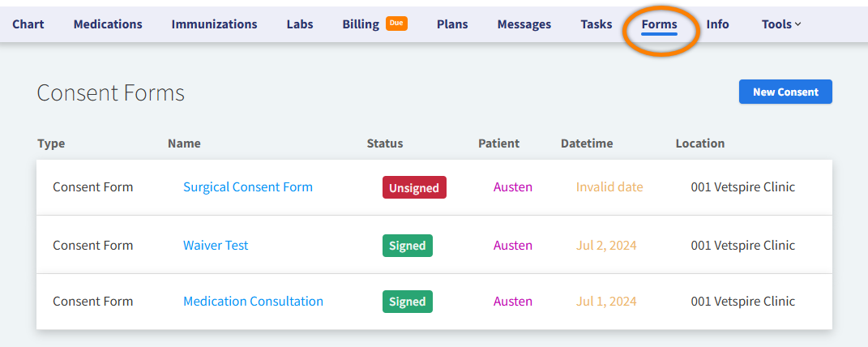
Task: Select the Forms tab
Action: [x=659, y=24]
